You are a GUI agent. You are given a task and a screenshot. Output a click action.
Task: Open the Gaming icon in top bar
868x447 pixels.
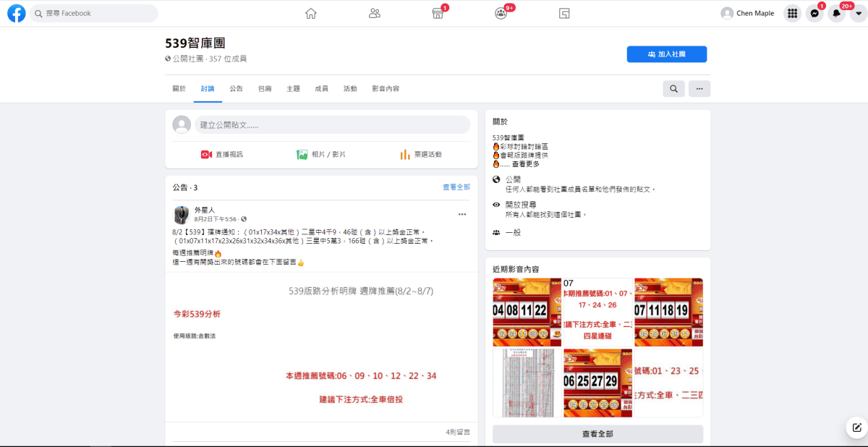(x=565, y=13)
